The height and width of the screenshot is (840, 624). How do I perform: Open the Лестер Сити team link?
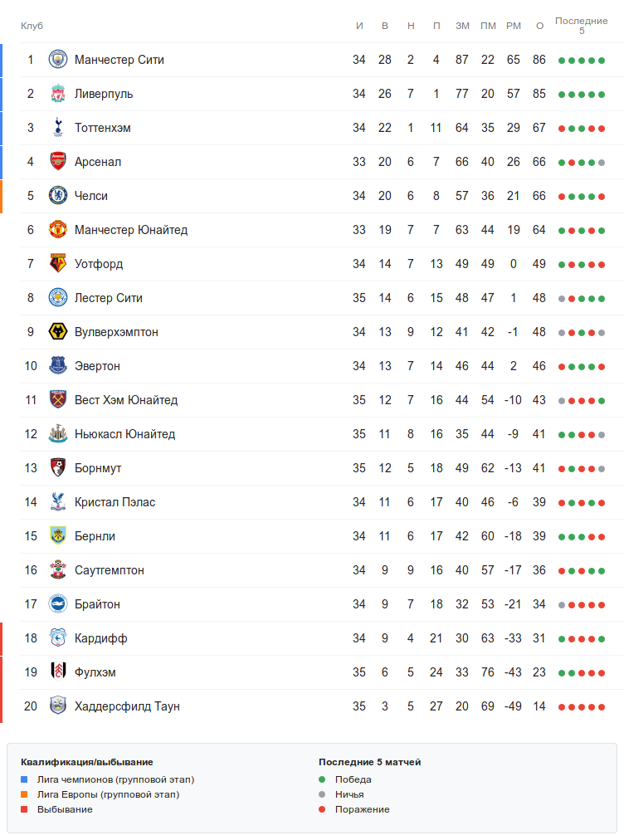pyautogui.click(x=115, y=298)
